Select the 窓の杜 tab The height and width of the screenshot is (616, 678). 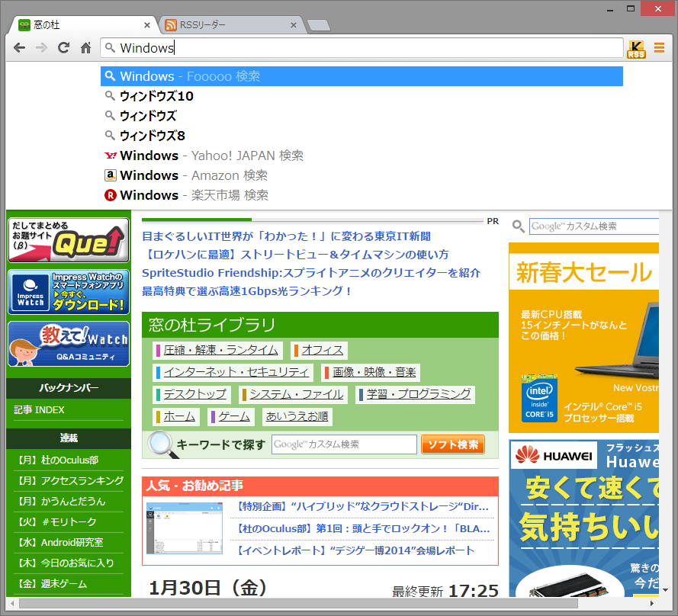coord(82,25)
